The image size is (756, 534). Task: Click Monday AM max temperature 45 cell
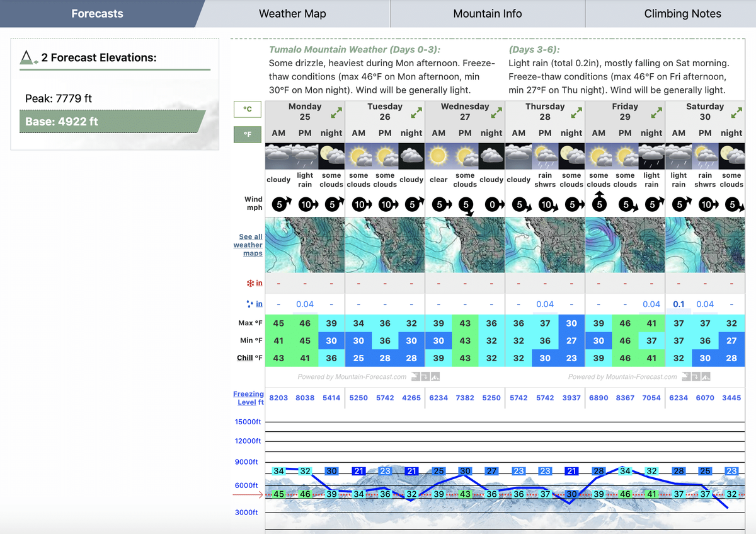tap(278, 323)
